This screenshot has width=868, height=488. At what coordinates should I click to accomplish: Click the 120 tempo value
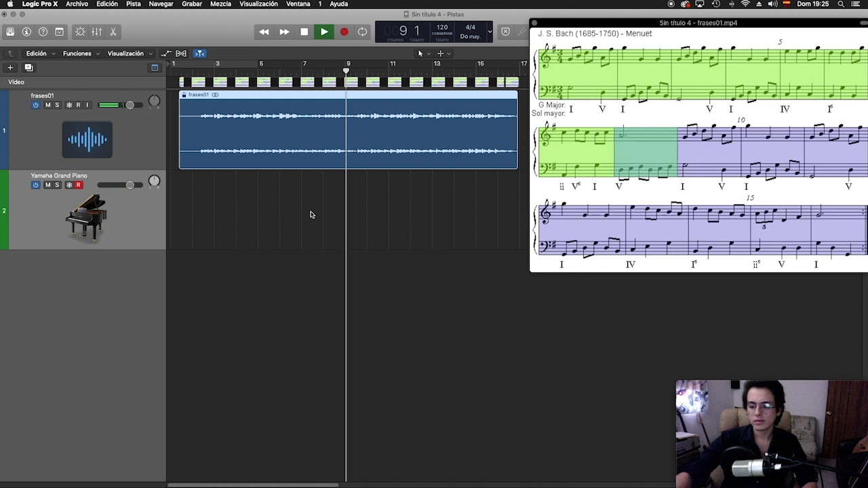point(442,27)
